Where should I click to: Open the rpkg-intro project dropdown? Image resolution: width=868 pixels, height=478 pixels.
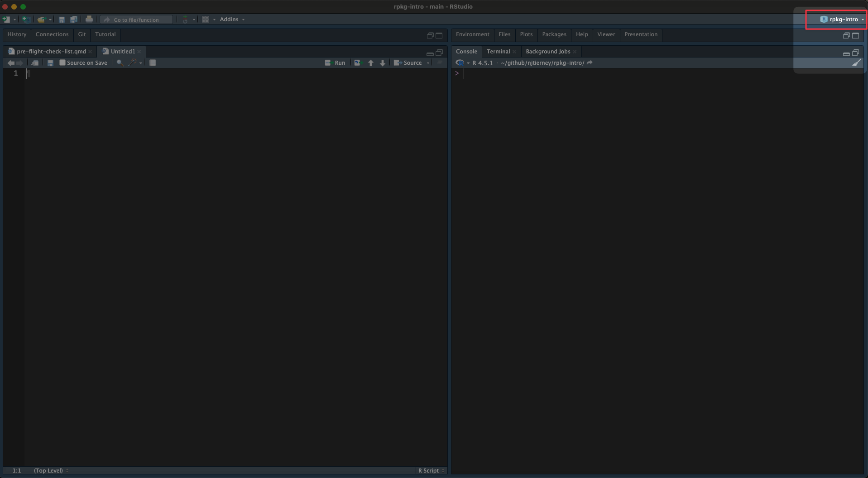click(x=842, y=19)
